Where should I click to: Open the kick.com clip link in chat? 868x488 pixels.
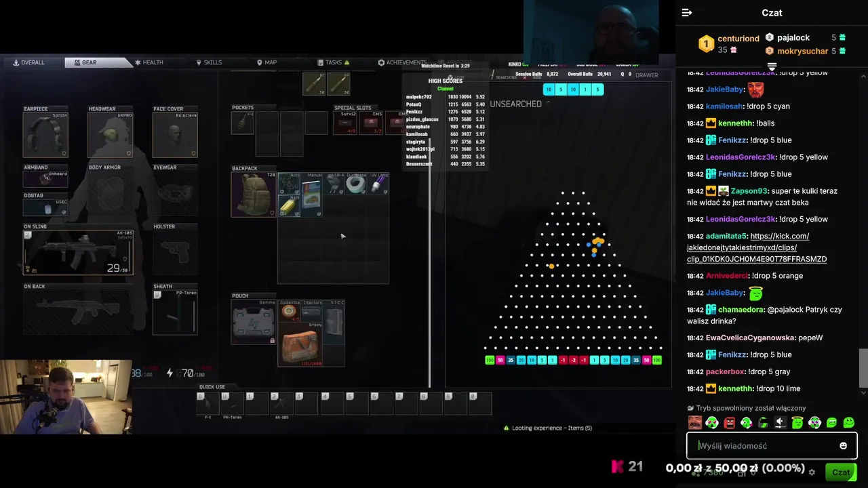click(756, 247)
